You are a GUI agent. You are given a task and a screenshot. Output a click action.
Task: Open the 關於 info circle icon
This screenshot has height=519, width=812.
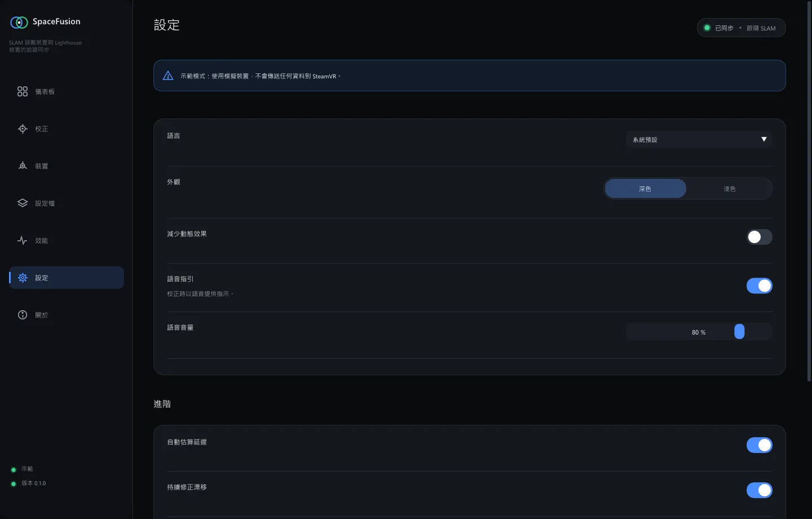(x=23, y=315)
